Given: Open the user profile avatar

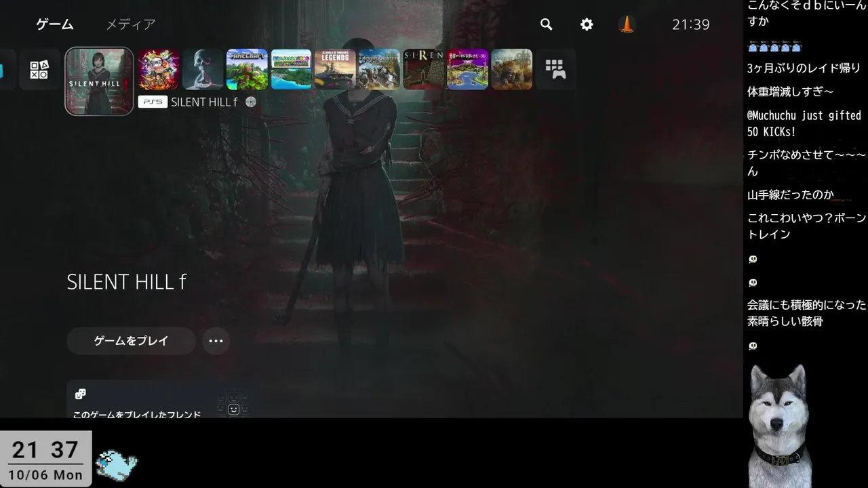Looking at the screenshot, I should click(627, 24).
